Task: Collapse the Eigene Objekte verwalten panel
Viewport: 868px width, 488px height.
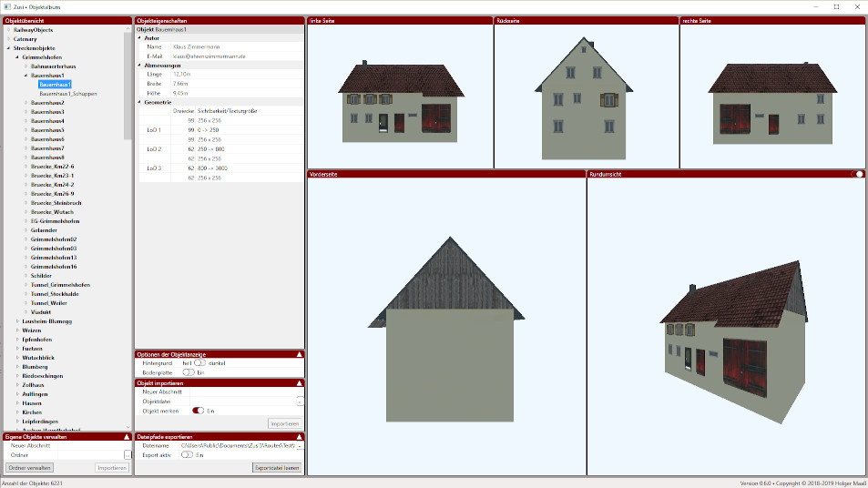Action: [126, 437]
